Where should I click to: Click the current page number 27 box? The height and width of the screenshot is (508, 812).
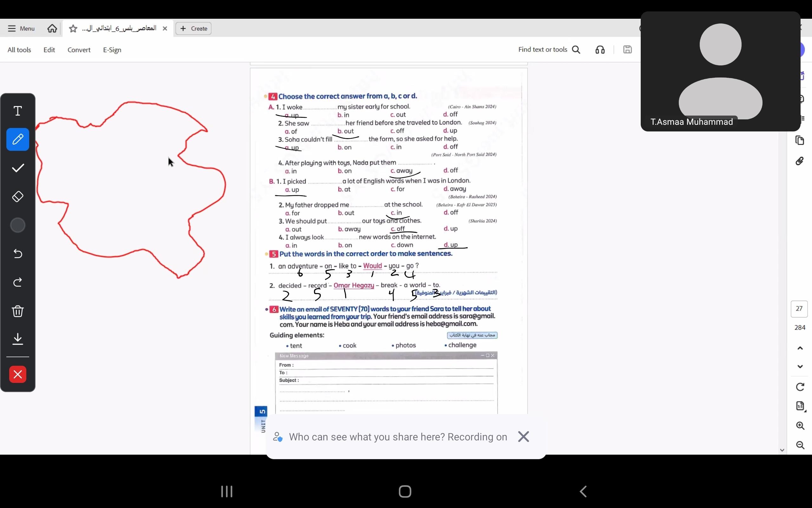point(799,309)
